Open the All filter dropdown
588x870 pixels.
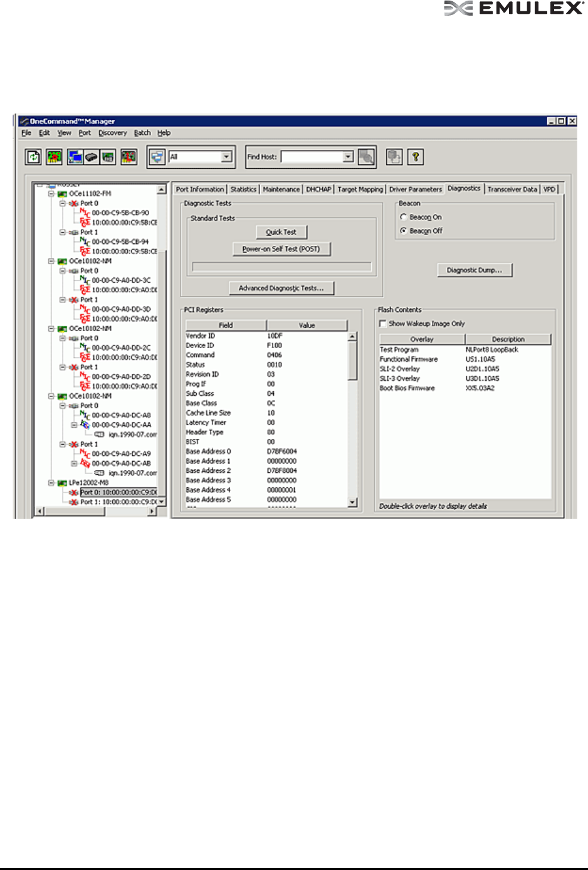coord(226,157)
